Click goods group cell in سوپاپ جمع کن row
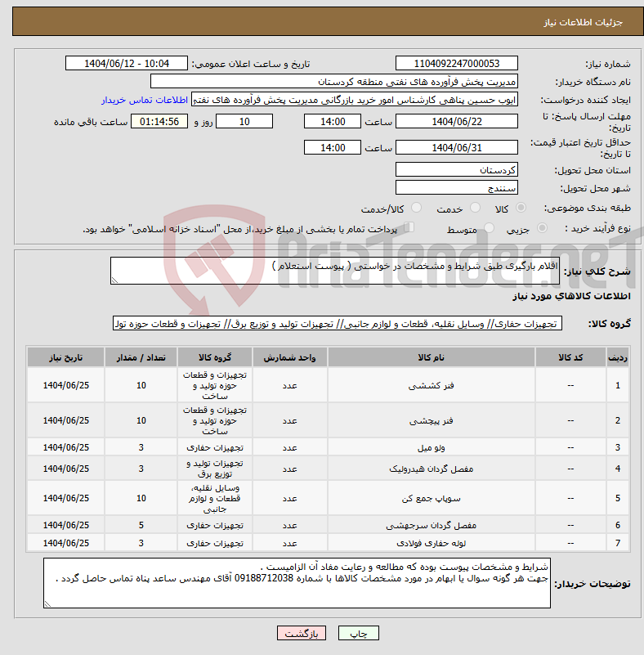Screen dimensions: 644x655 [x=215, y=498]
